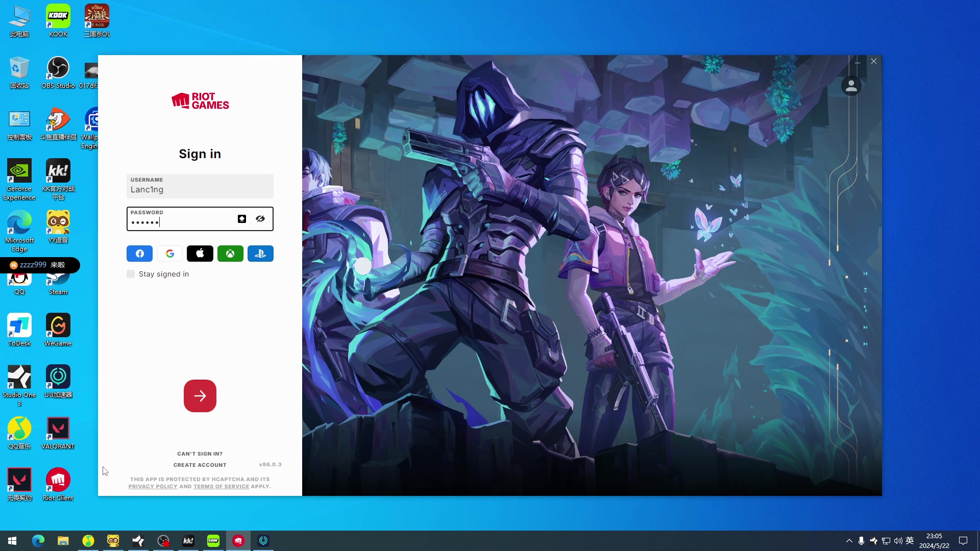Focus the Password input field

click(200, 219)
